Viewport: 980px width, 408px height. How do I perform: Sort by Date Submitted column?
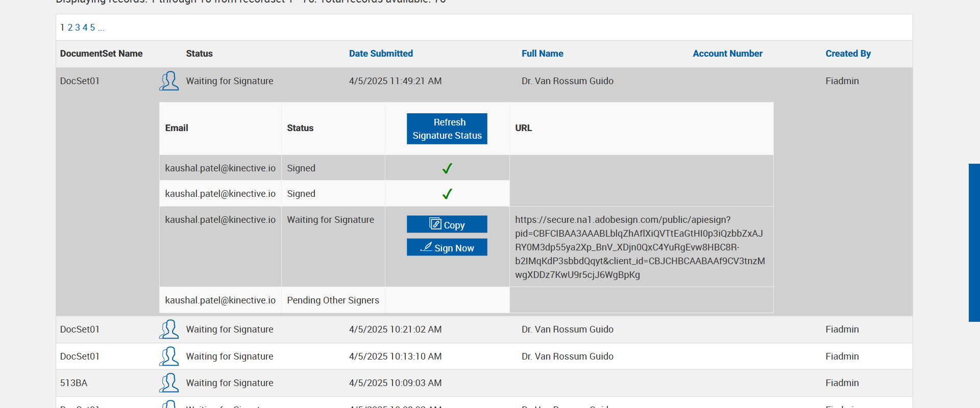tap(381, 54)
